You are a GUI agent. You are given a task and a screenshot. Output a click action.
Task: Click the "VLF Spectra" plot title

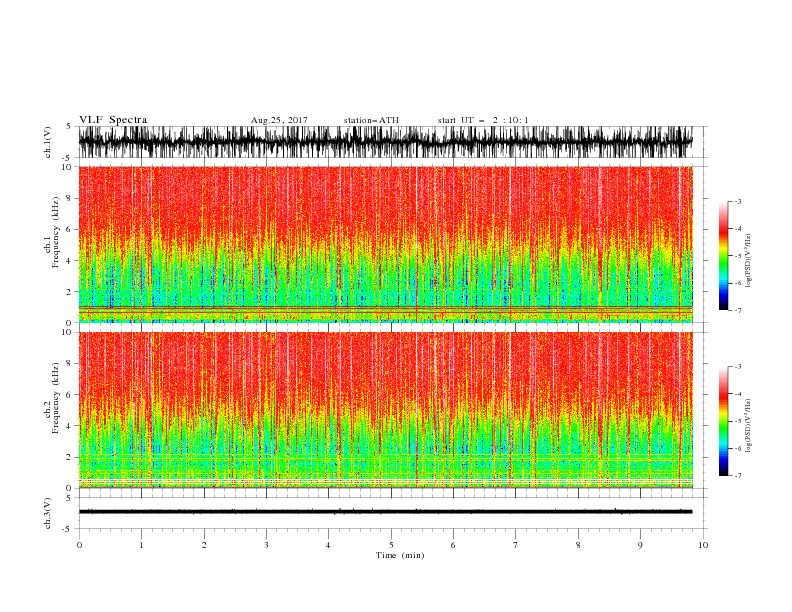click(x=113, y=120)
